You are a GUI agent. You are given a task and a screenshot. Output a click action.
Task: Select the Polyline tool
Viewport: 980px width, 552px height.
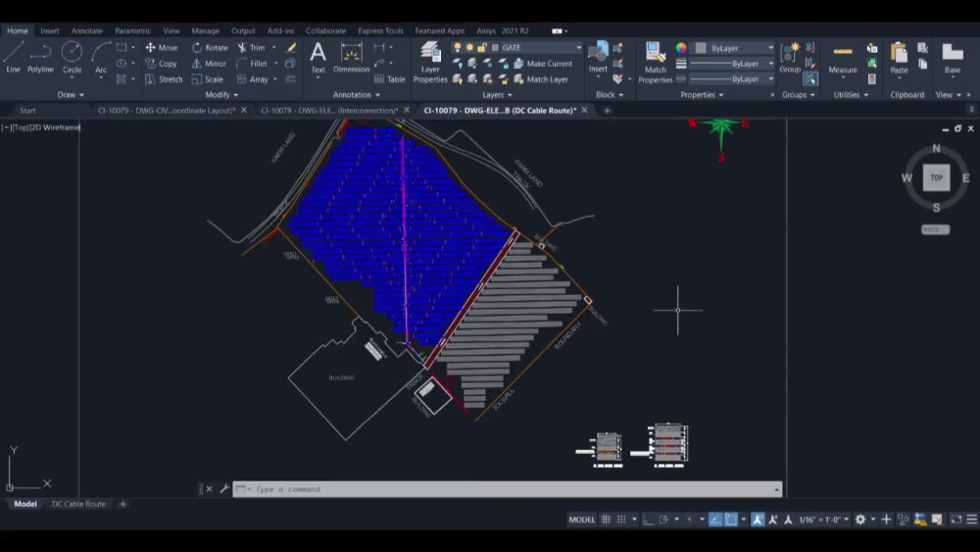point(40,58)
